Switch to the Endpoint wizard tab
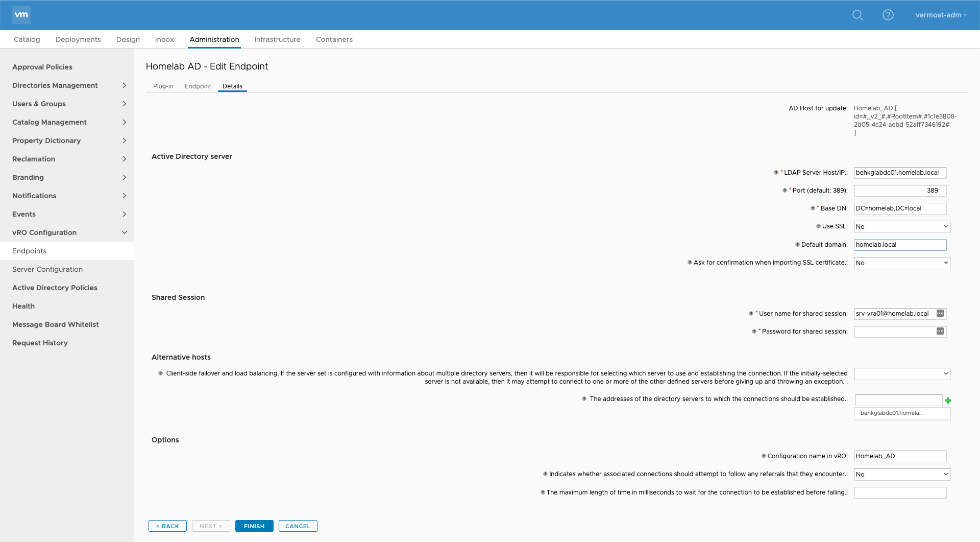Image resolution: width=980 pixels, height=542 pixels. [198, 86]
